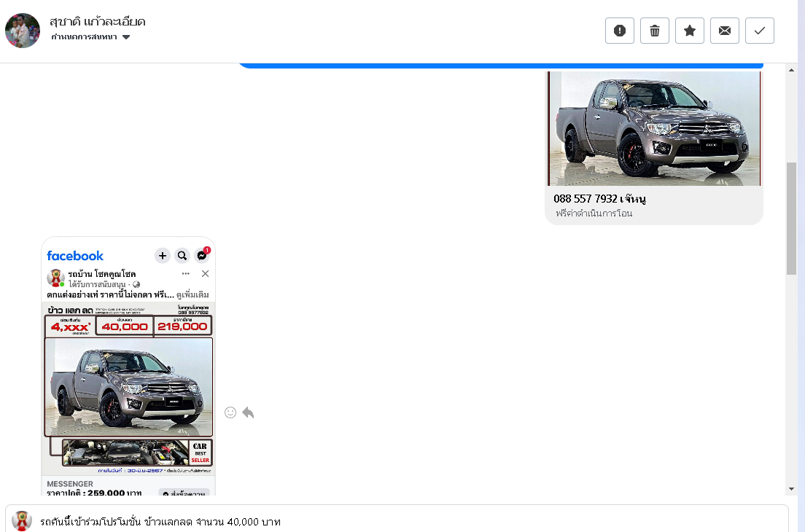The height and width of the screenshot is (532, 805).
Task: Mark conversation as spam with exclamation icon
Action: [620, 31]
